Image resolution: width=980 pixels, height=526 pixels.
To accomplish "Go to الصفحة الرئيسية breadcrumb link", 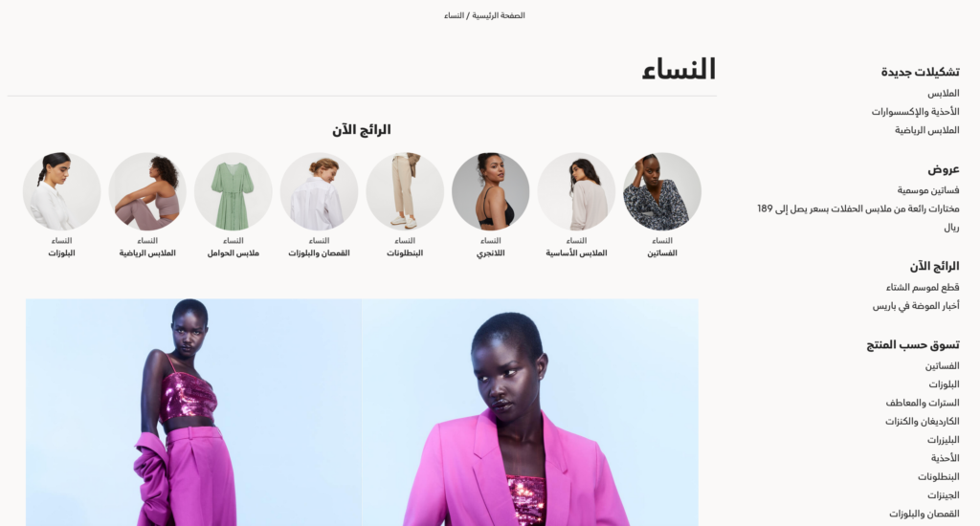I will click(x=498, y=15).
